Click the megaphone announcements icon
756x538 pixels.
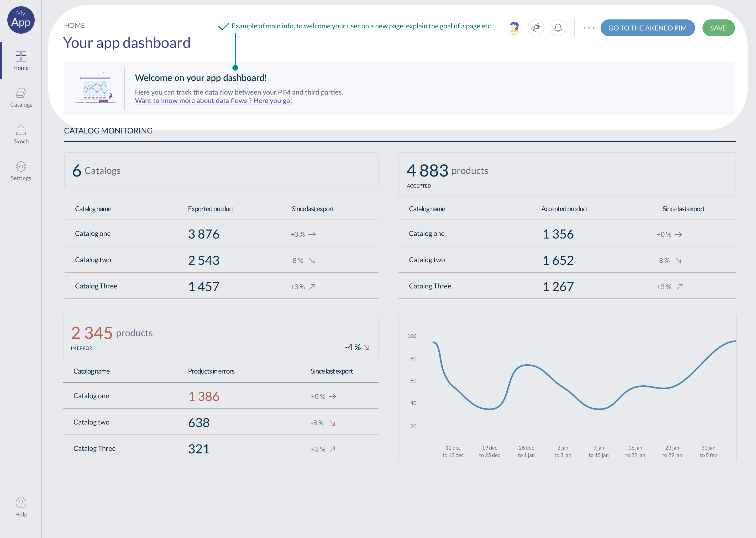point(535,28)
